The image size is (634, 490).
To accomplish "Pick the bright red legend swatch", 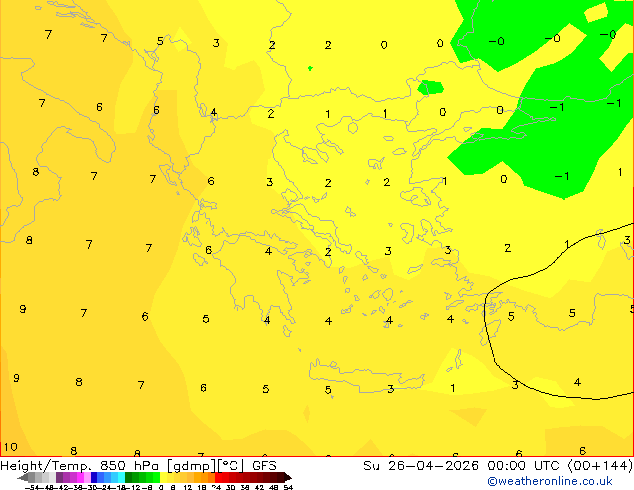I will 218,477.
